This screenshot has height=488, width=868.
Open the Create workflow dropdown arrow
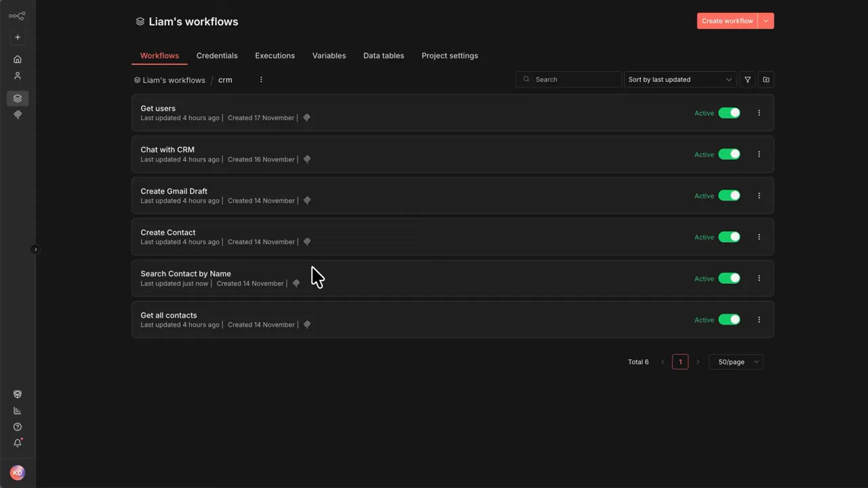pyautogui.click(x=766, y=20)
